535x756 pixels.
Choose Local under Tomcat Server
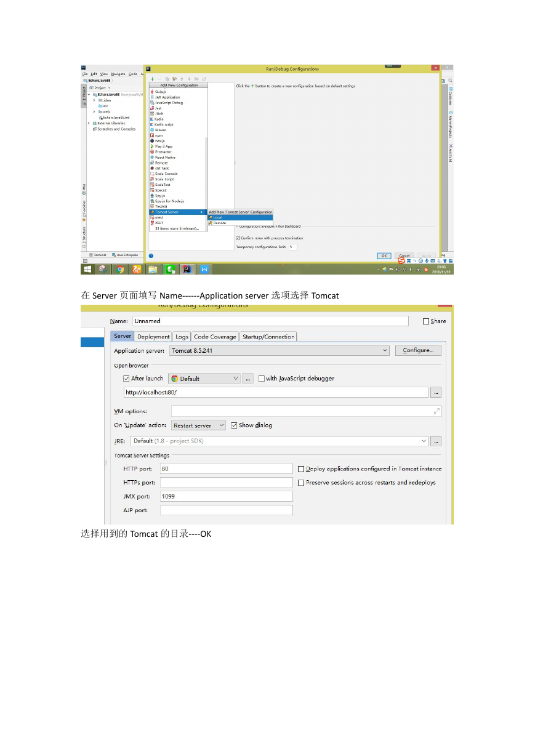coord(240,217)
